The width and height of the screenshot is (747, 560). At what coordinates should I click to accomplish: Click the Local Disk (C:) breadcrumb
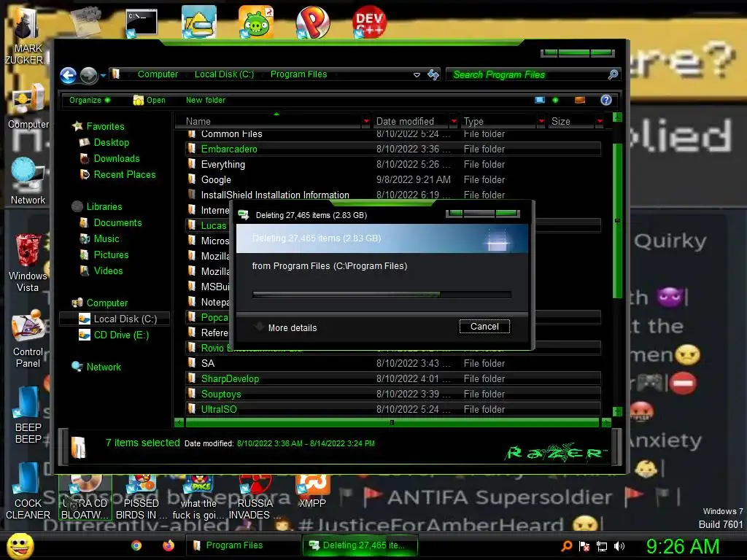(x=224, y=74)
